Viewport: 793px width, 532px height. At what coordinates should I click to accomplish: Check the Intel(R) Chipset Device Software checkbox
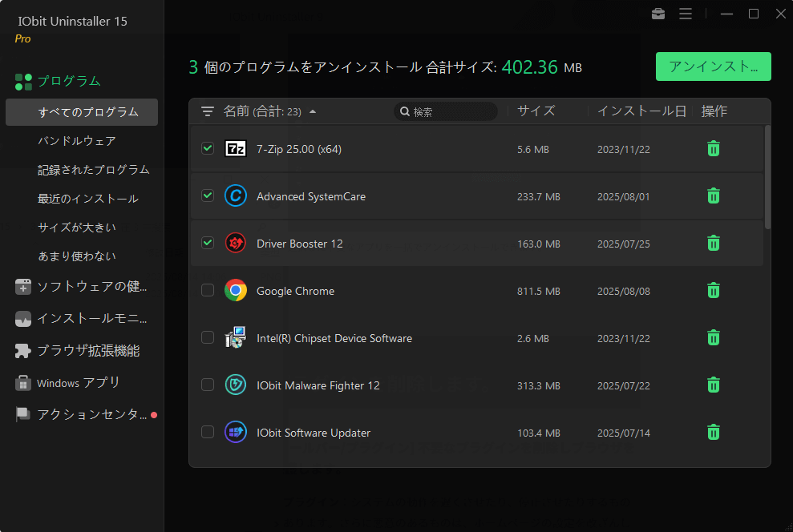tap(208, 337)
